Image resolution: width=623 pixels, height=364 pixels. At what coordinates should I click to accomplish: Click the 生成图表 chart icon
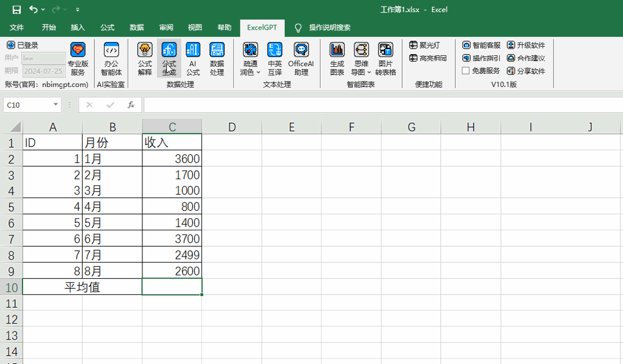(337, 50)
